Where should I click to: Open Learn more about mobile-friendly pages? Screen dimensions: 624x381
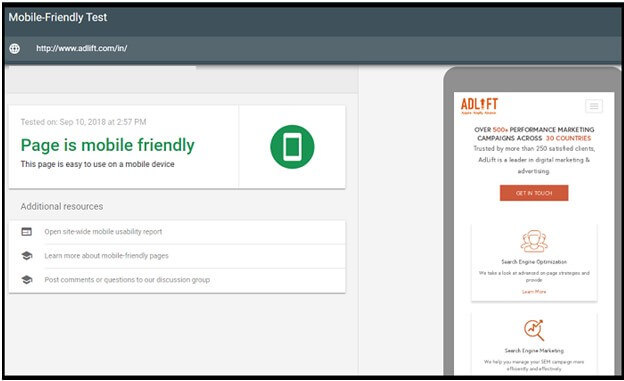[x=106, y=256]
